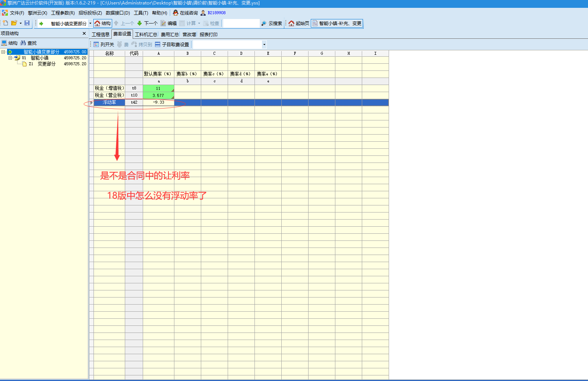588x381 pixels.
Task: Switch to the 工料机汇总 tab
Action: [146, 34]
